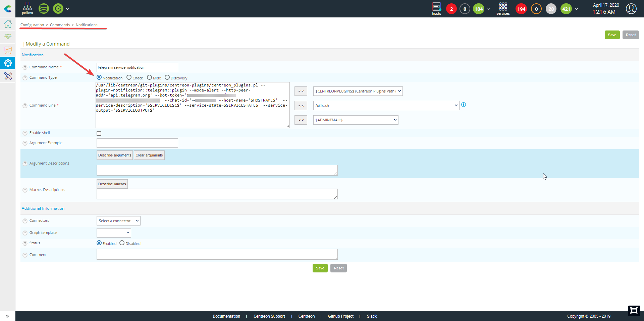Open the $CENTREONPLUGINS$ macro dropdown
Viewport: 644px width, 321px height.
tap(358, 91)
